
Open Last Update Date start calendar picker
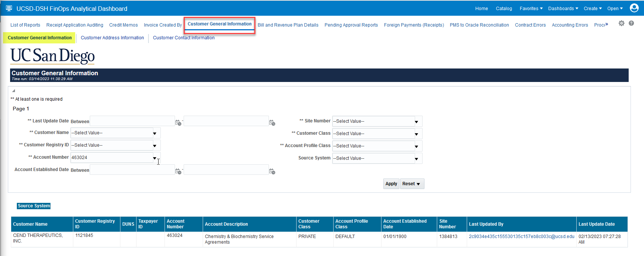(178, 122)
